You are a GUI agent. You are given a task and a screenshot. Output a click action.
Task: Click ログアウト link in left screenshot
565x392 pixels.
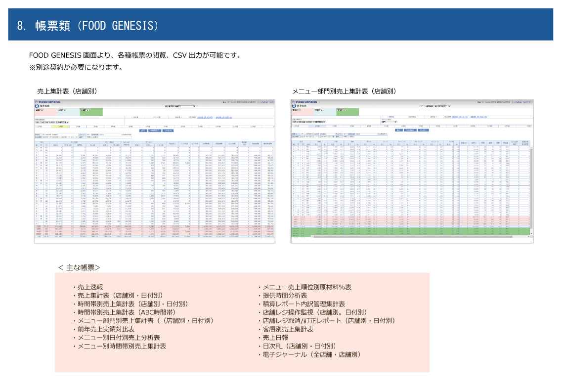point(272,102)
